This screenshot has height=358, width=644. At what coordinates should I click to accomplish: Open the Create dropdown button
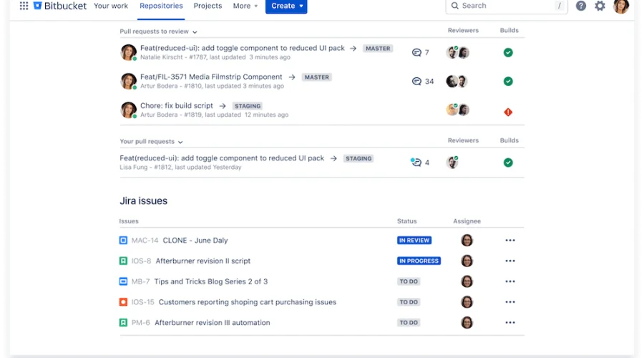(286, 6)
